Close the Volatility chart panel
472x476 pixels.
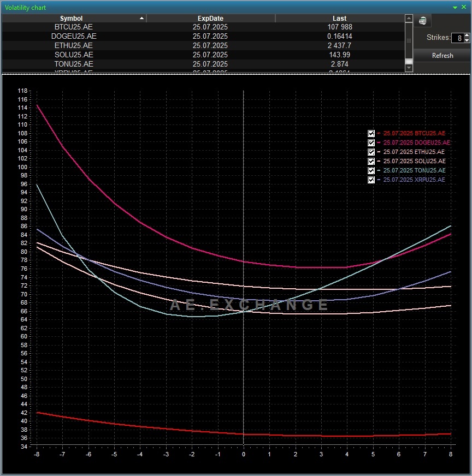[x=464, y=7]
